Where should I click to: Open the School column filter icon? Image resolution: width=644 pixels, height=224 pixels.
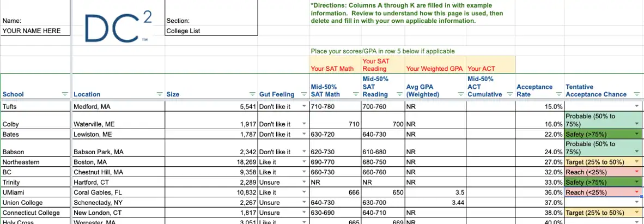pos(65,94)
